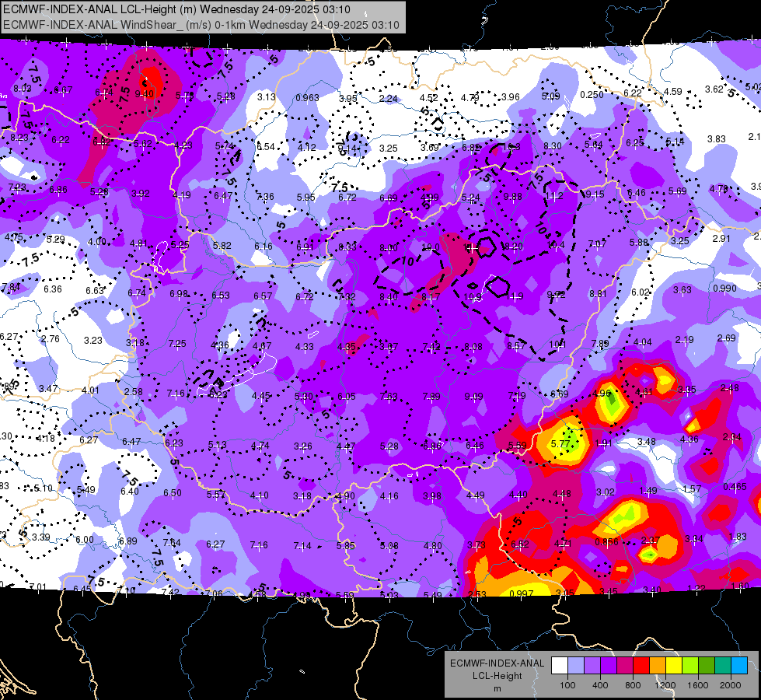Screen dimensions: 761x700
Task: Click the teal legend color swatch
Action: 723,666
